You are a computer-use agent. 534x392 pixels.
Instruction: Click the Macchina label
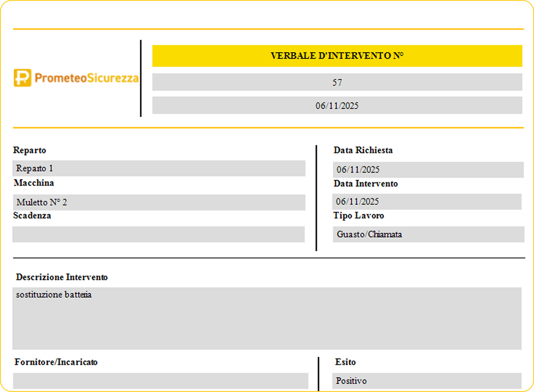pyautogui.click(x=34, y=183)
